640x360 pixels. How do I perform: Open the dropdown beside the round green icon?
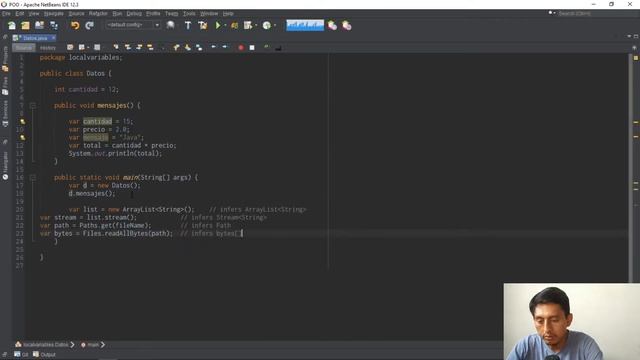coord(275,25)
